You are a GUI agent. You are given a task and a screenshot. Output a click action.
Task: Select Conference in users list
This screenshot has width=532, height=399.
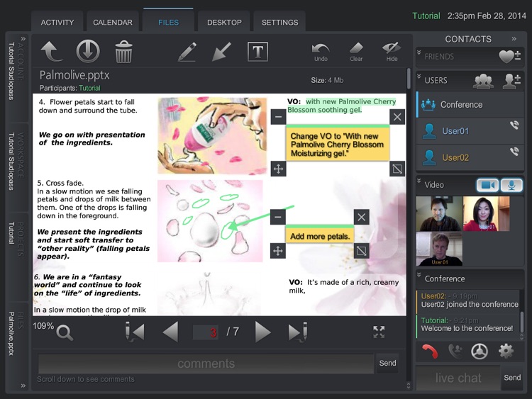(470, 105)
